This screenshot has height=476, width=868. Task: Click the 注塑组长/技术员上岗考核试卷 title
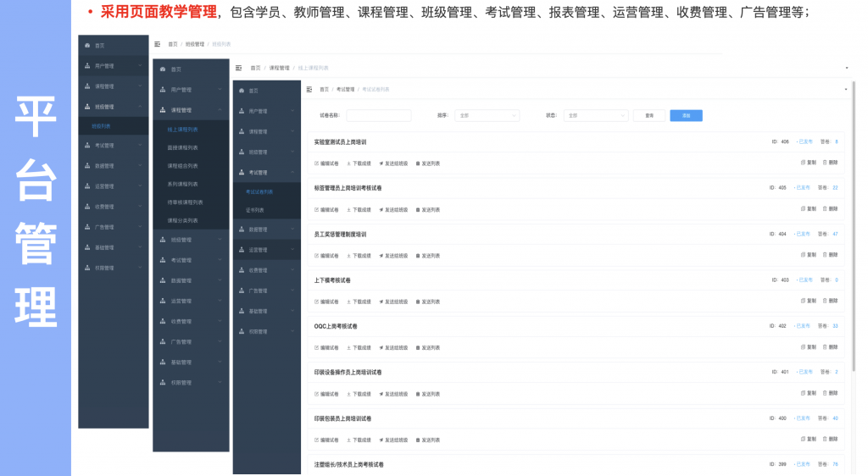(x=348, y=465)
